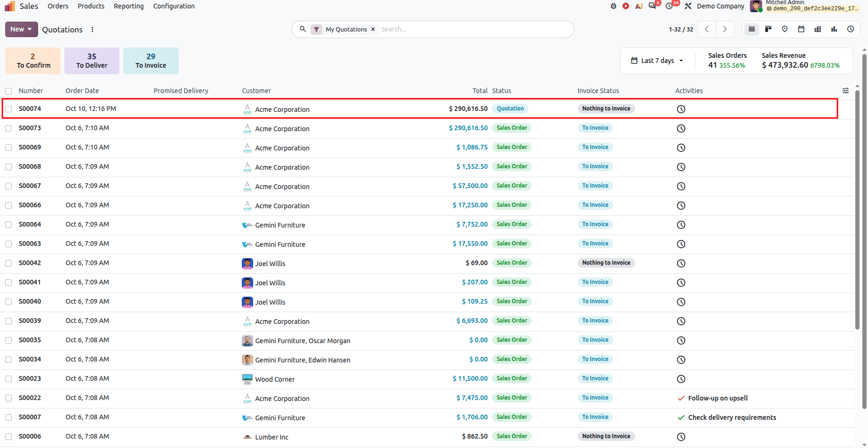Open the activities clock icon in top bar
The height and width of the screenshot is (448, 868).
[x=669, y=6]
